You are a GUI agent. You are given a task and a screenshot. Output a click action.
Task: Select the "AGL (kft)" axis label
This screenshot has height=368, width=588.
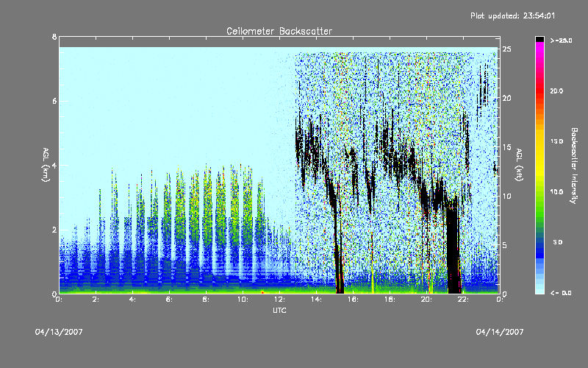pyautogui.click(x=519, y=165)
